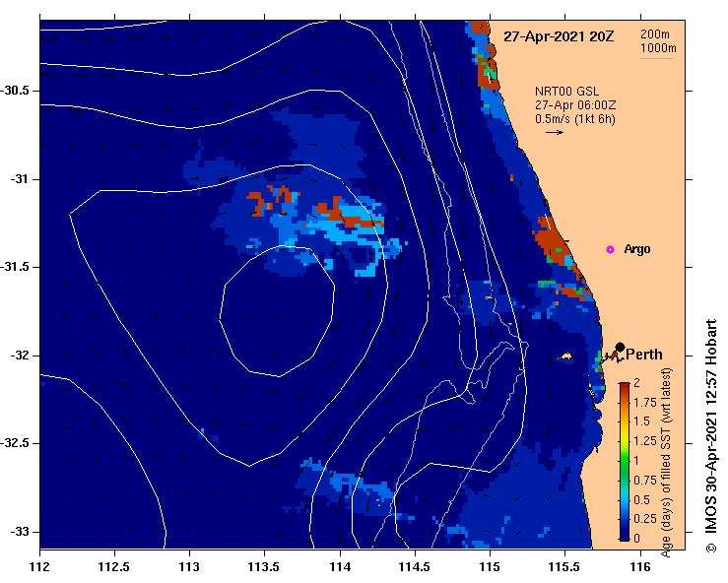The image size is (728, 583).
Task: Click longitude tick label 116
Action: [640, 567]
